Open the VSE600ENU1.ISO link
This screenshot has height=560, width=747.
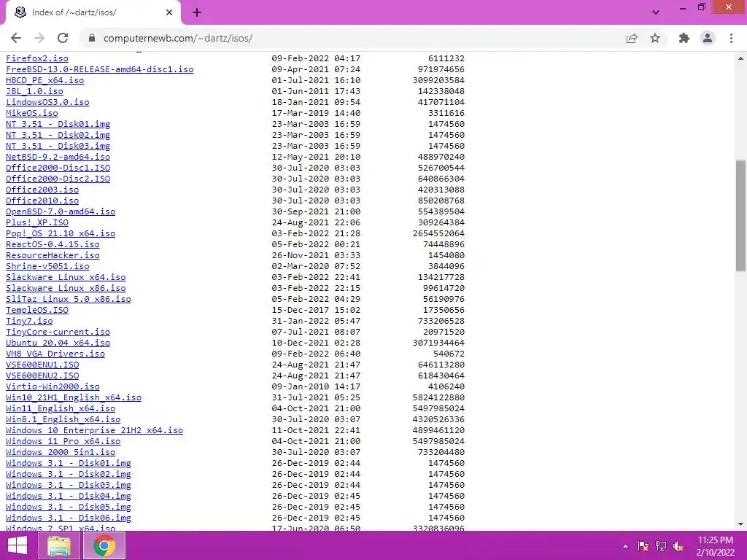point(42,365)
